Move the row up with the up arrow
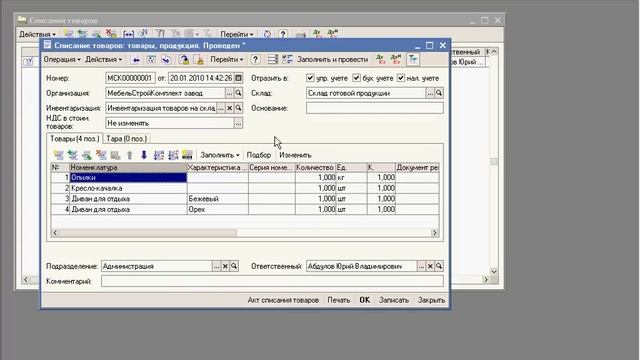The height and width of the screenshot is (360, 640). [129, 155]
